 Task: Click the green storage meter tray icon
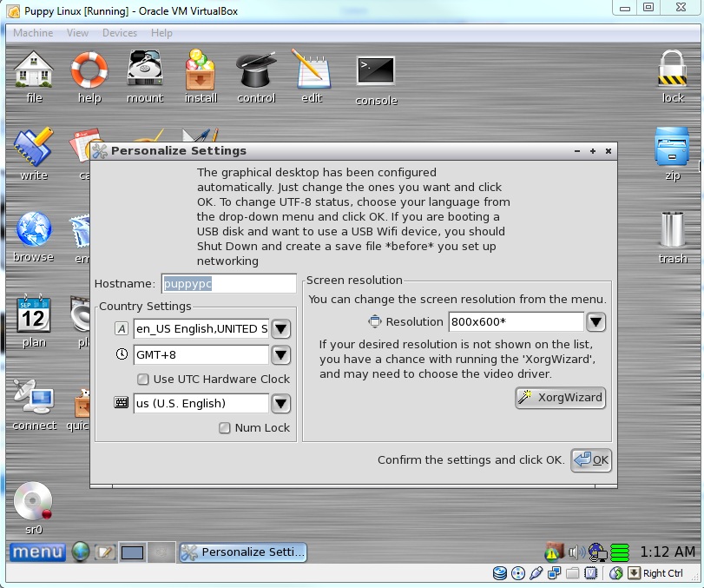(x=620, y=552)
